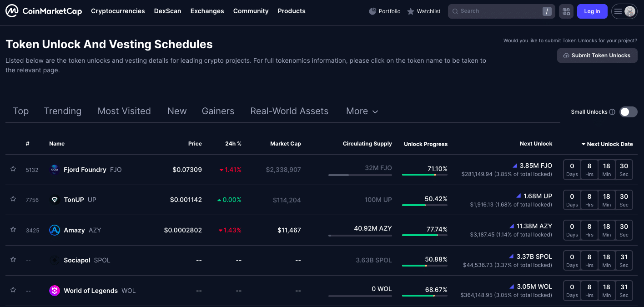644x307 pixels.
Task: Click Amazy market cap $11,467
Action: 289,230
